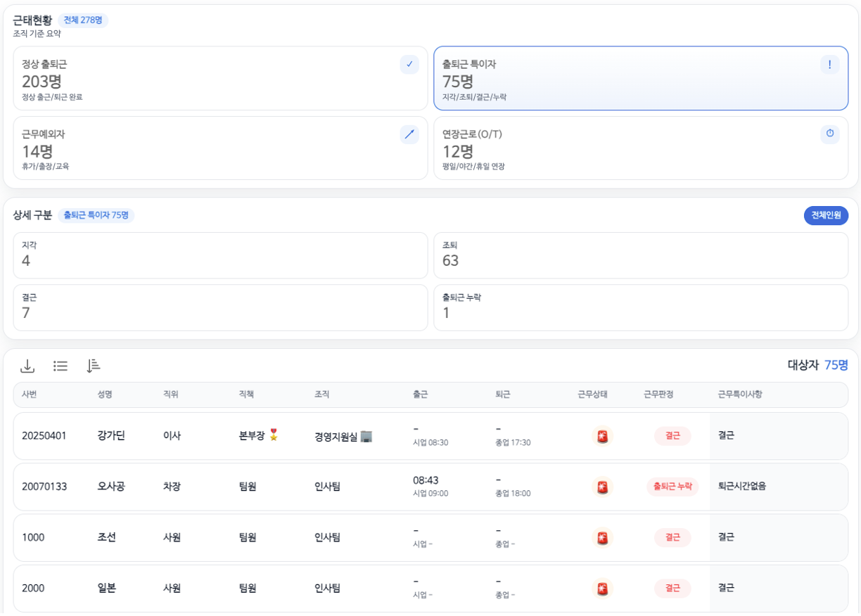Click the 결근 badge in 일본's row
The height and width of the screenshot is (616, 861).
(672, 589)
